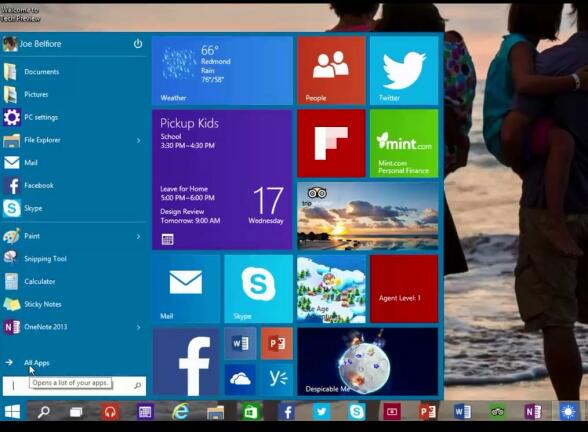Open the Flipboard tile
This screenshot has width=588, height=432.
(x=331, y=143)
